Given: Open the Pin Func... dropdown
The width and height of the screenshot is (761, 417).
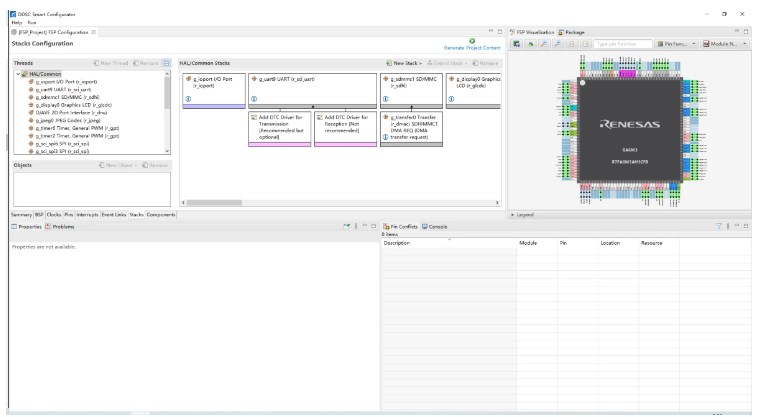Looking at the screenshot, I should [678, 44].
